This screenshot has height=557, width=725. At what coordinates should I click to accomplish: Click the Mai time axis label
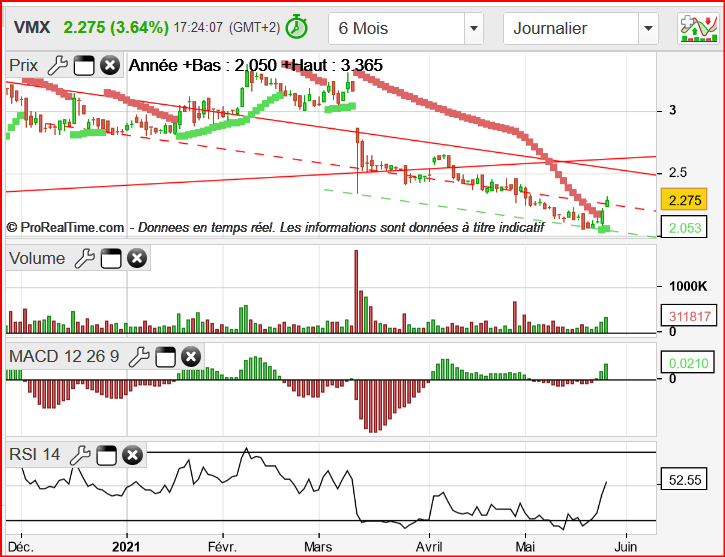pyautogui.click(x=525, y=547)
